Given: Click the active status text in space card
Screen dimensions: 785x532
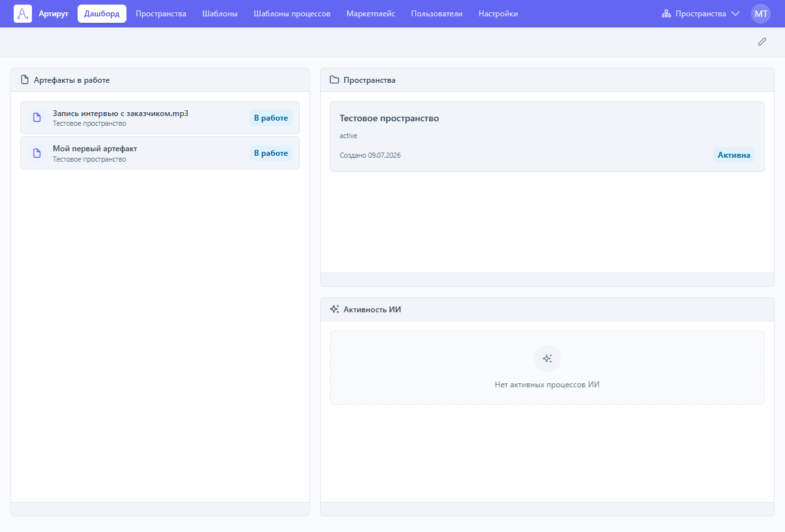Looking at the screenshot, I should click(348, 136).
